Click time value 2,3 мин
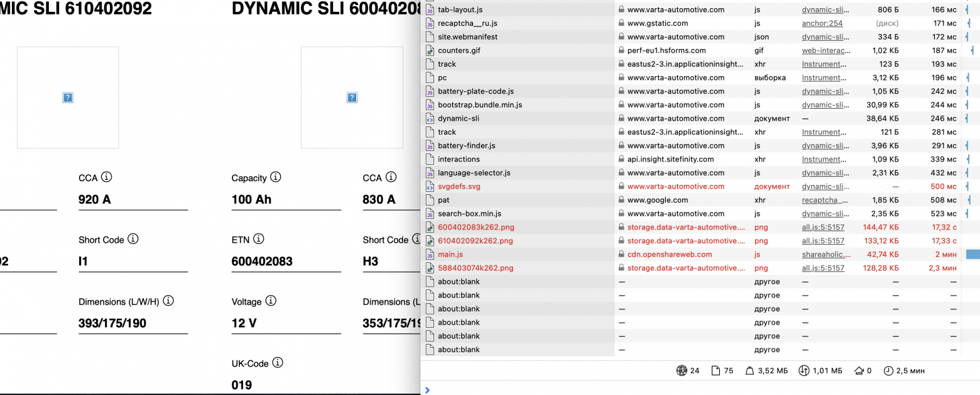The width and height of the screenshot is (980, 395). [x=942, y=268]
